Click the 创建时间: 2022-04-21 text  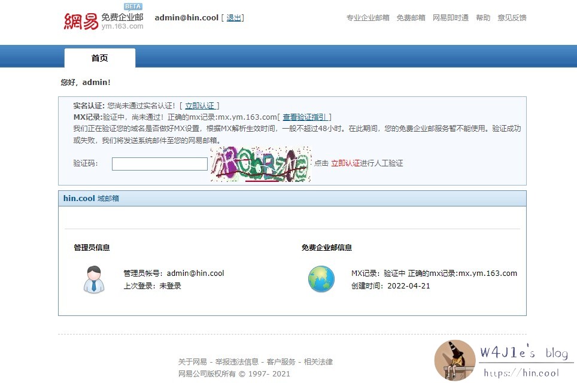coord(390,285)
